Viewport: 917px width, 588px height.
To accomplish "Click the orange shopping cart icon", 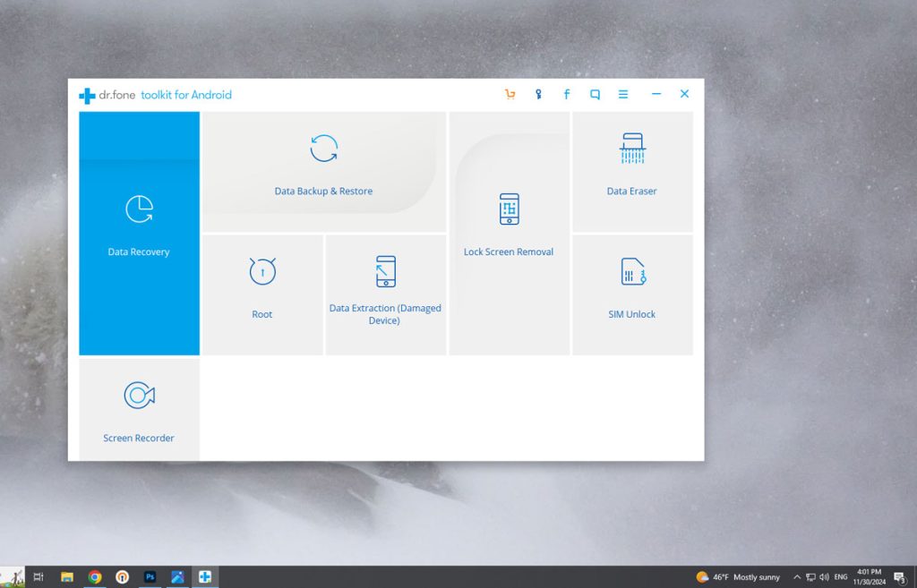I will point(510,94).
